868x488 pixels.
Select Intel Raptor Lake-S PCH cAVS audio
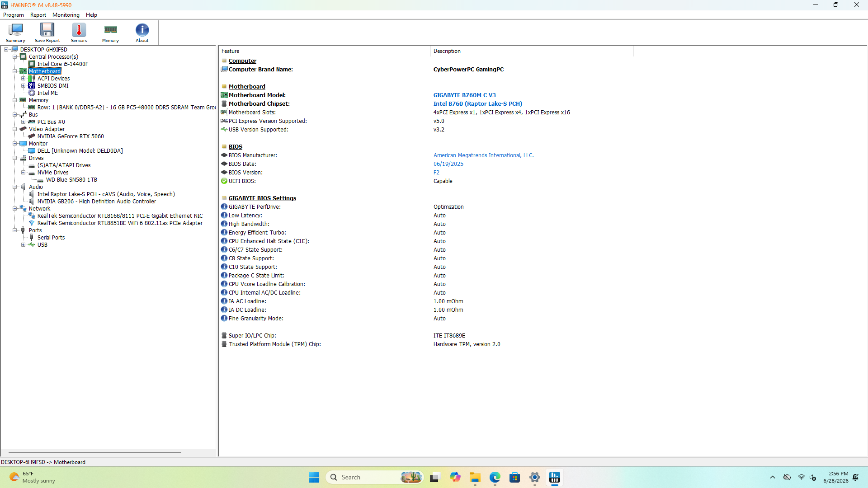click(x=106, y=194)
